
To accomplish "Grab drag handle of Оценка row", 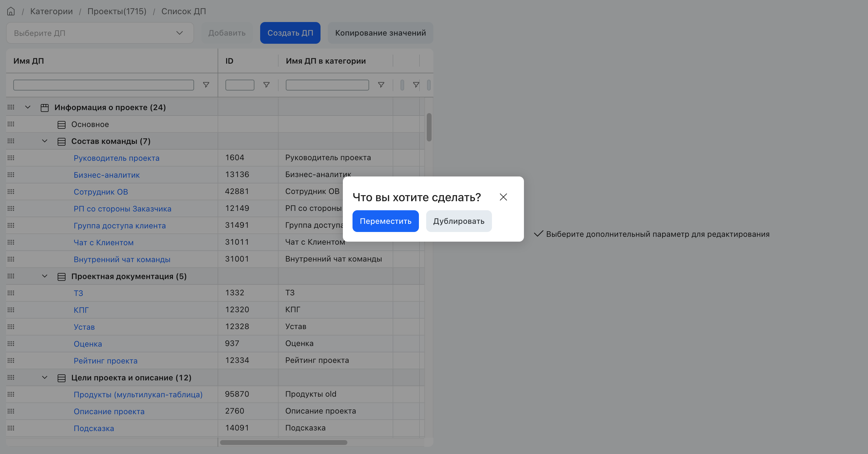I will tap(11, 344).
